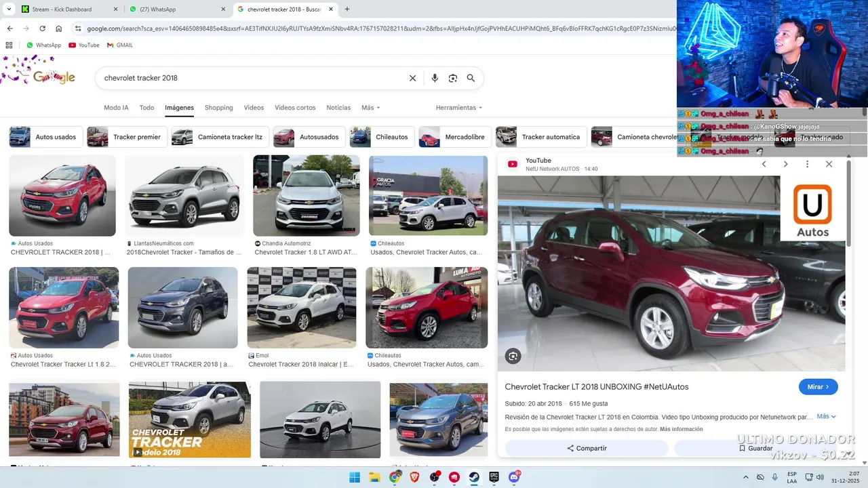The width and height of the screenshot is (868, 488).
Task: Click the Compartir share button
Action: (587, 448)
